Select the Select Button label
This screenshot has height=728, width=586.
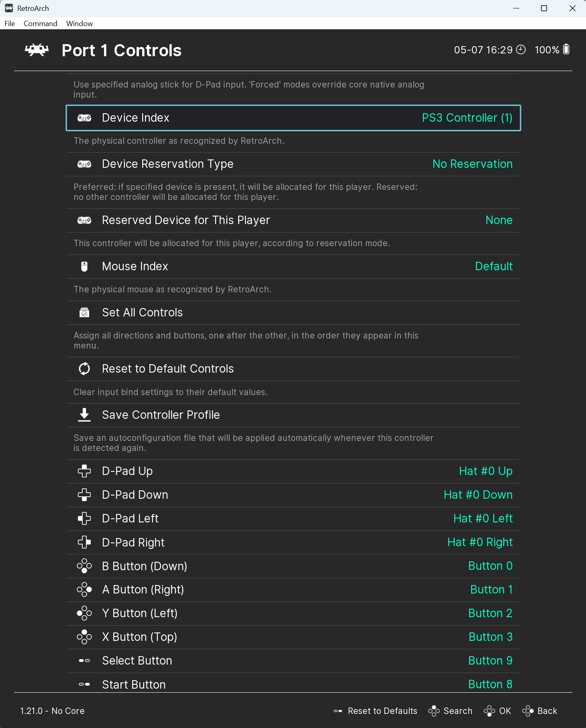[137, 661]
